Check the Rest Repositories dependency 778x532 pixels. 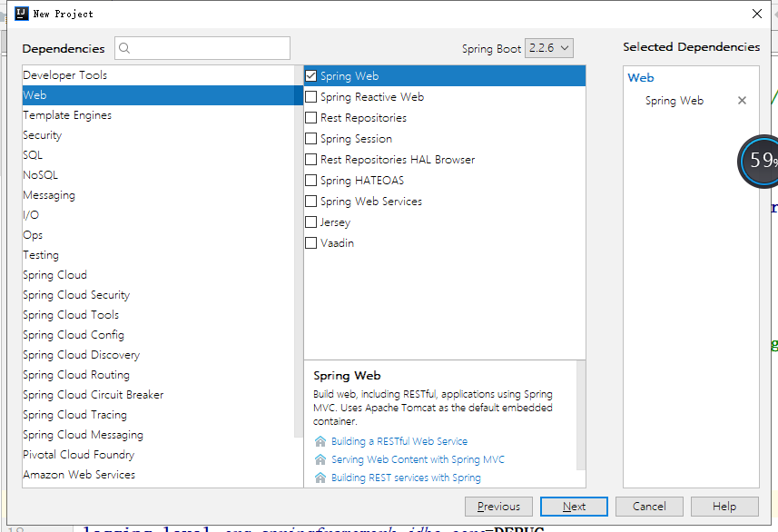point(311,117)
